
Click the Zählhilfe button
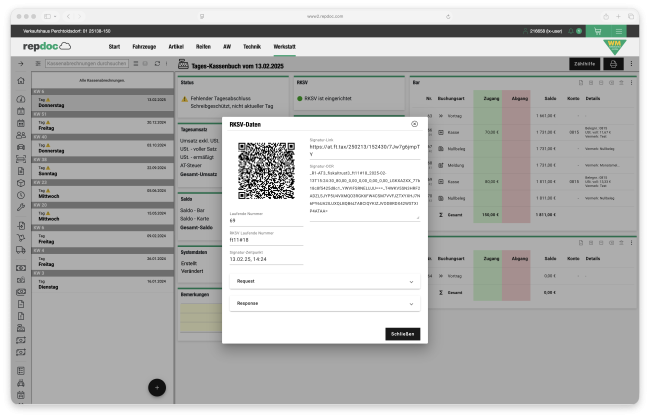(x=584, y=64)
